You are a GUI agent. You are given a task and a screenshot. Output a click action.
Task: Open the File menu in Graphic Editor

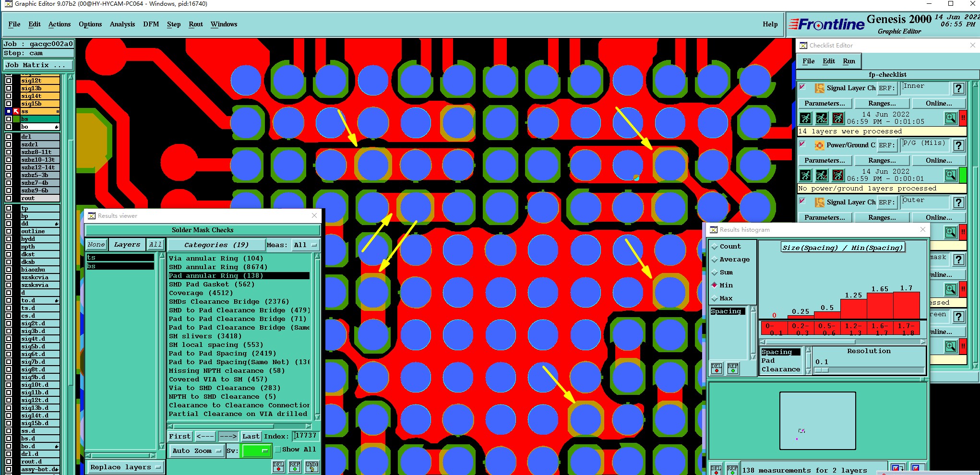click(14, 24)
